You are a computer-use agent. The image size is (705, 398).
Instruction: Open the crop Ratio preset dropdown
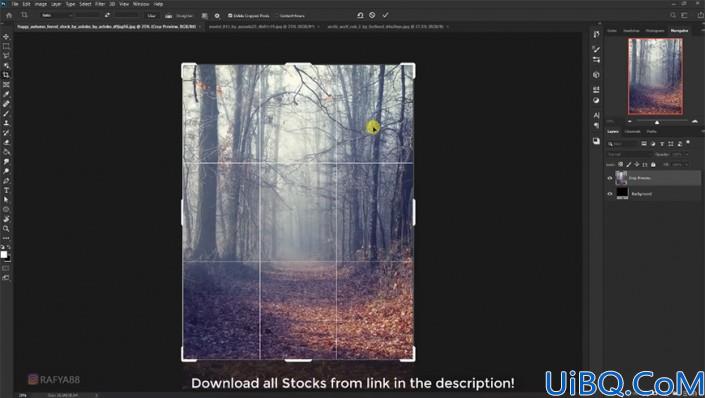pos(56,15)
